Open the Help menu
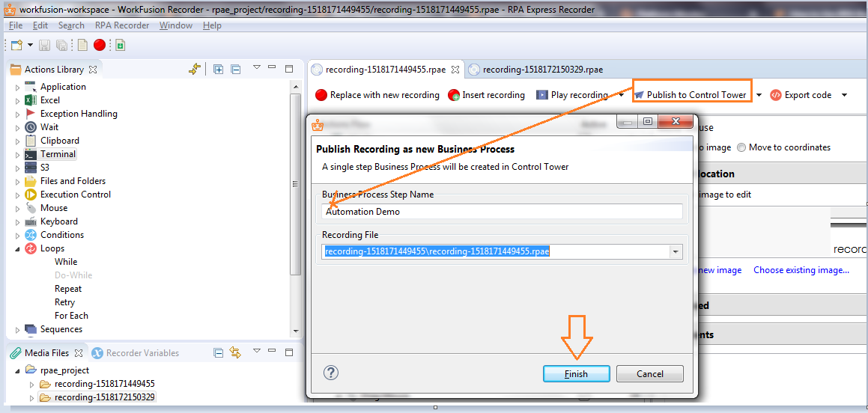868x413 pixels. (212, 25)
